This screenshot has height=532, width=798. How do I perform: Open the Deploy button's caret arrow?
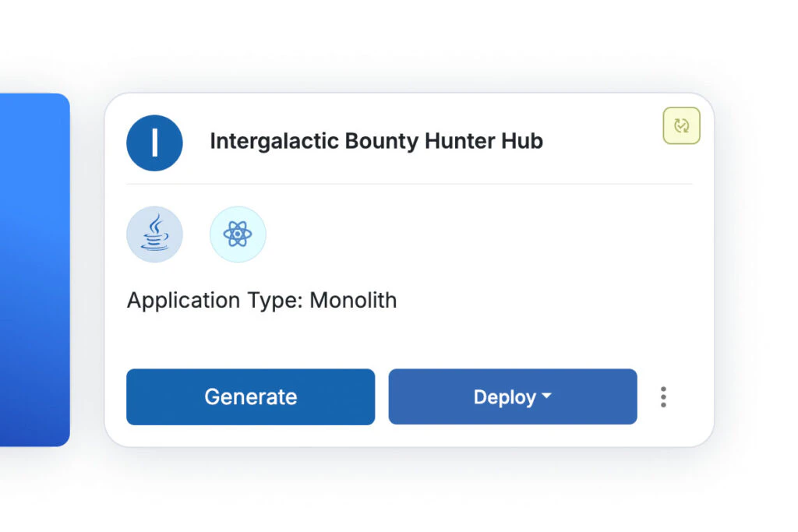coord(546,396)
